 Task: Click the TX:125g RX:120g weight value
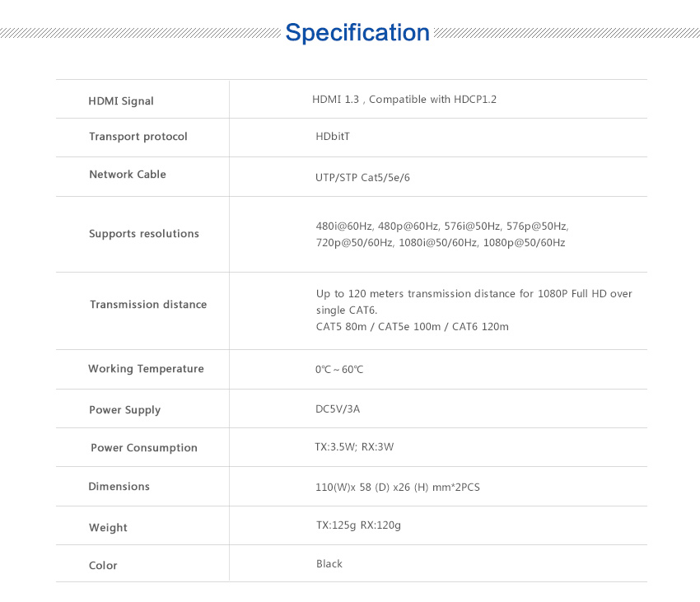coord(358,525)
